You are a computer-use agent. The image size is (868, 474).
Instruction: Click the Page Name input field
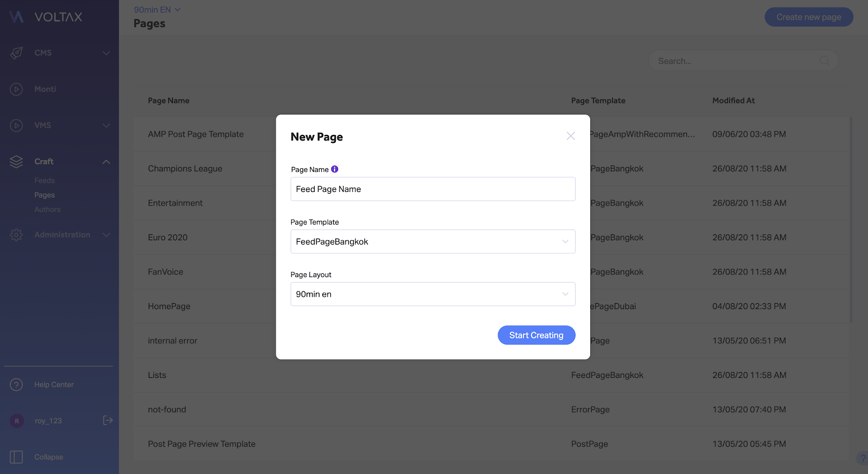pos(433,189)
